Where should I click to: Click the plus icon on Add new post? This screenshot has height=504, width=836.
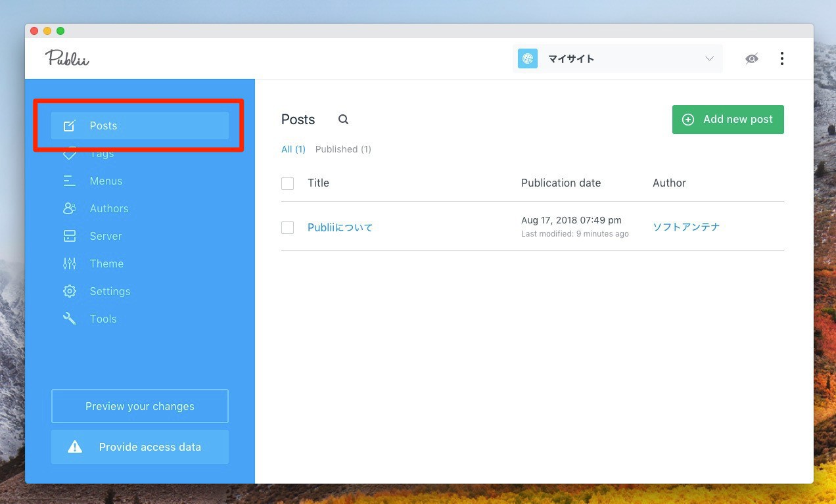pos(688,120)
